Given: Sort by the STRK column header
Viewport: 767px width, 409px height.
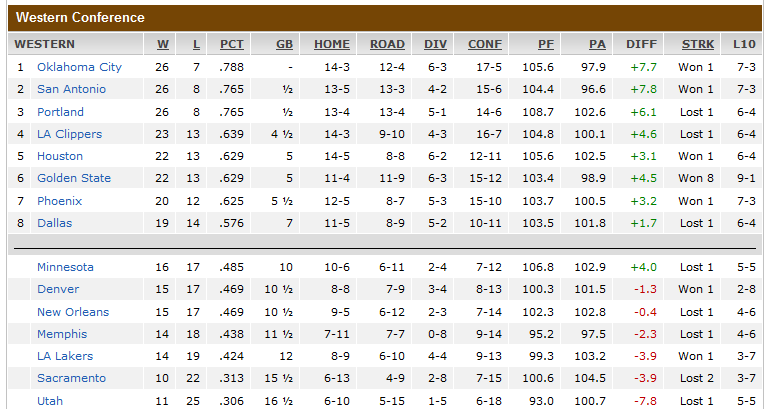Looking at the screenshot, I should pos(698,44).
